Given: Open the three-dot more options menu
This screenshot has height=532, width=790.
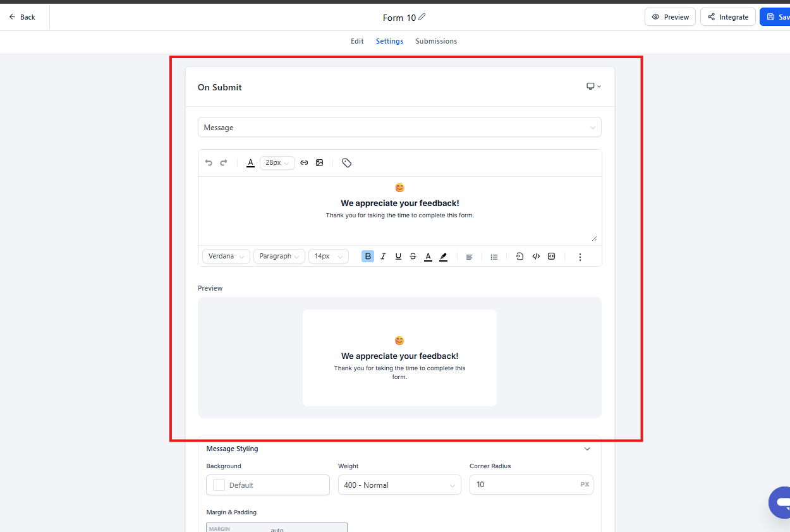Looking at the screenshot, I should pos(580,257).
